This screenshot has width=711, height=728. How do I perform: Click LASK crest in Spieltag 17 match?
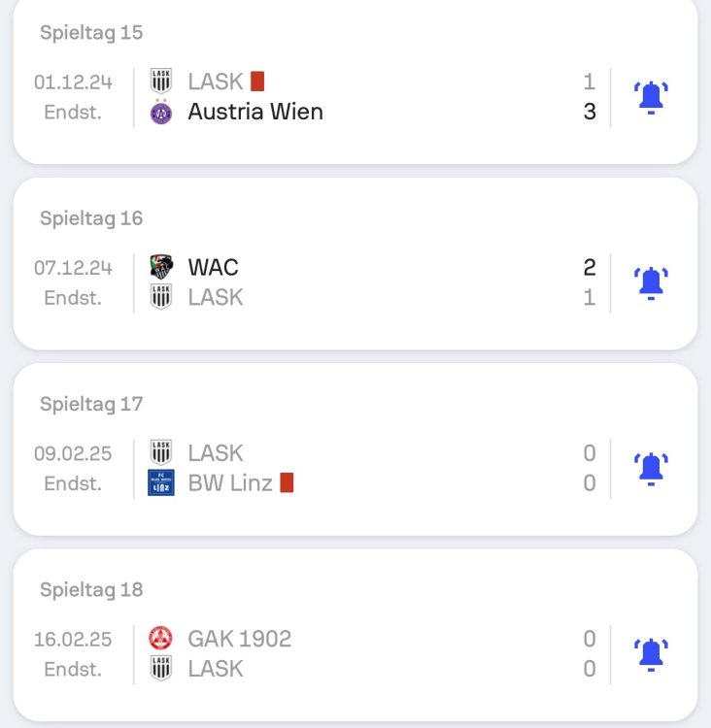pyautogui.click(x=161, y=452)
